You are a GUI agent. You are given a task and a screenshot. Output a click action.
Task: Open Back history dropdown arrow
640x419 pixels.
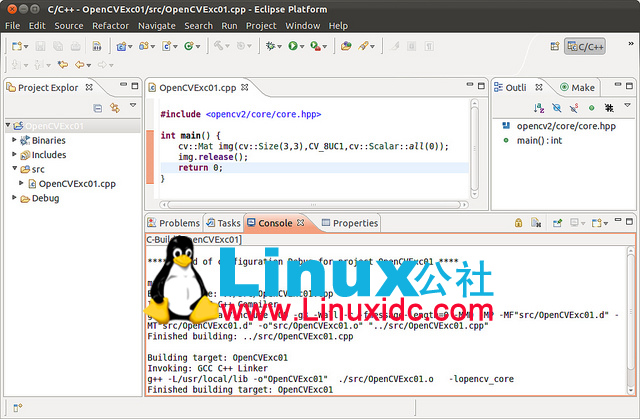pyautogui.click(x=89, y=65)
